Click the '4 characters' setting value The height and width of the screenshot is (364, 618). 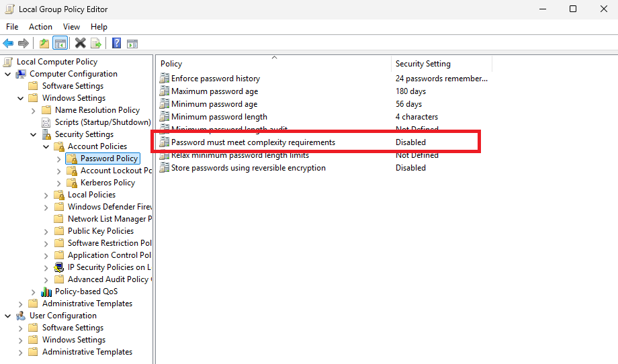(416, 117)
